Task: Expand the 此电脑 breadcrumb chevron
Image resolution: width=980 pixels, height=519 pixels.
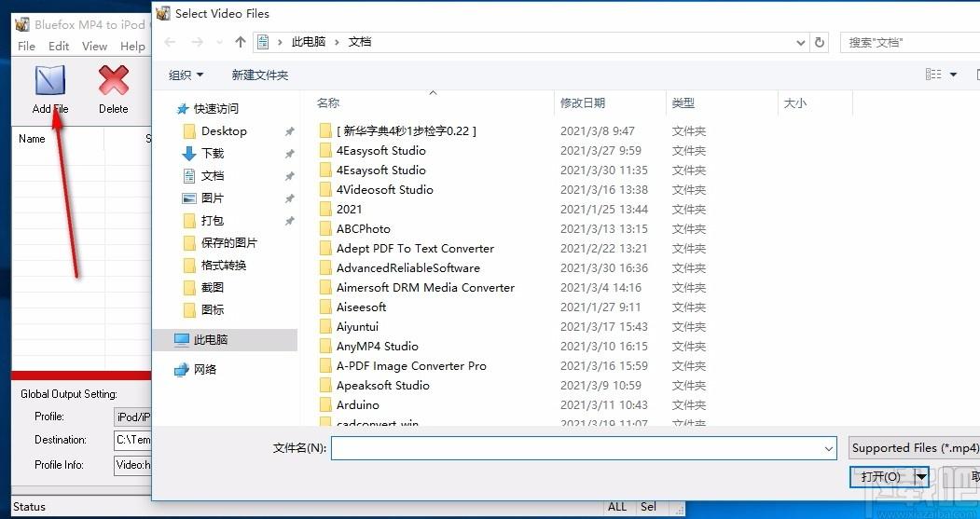Action: click(x=337, y=43)
